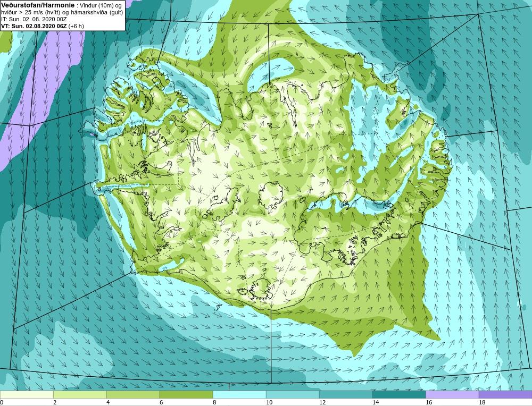Click the 'hámarkshviða (gult)' text in the title box
Viewport: 532px width, 406px height.
pos(97,13)
